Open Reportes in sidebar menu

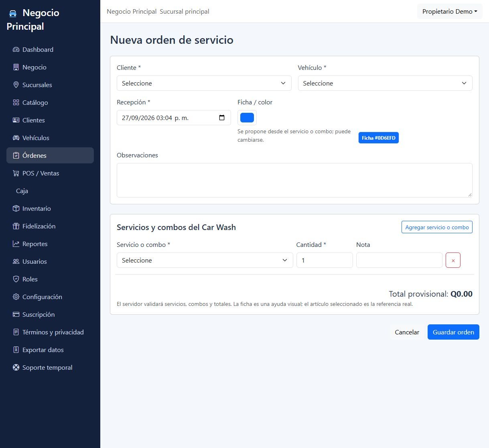click(x=50, y=244)
